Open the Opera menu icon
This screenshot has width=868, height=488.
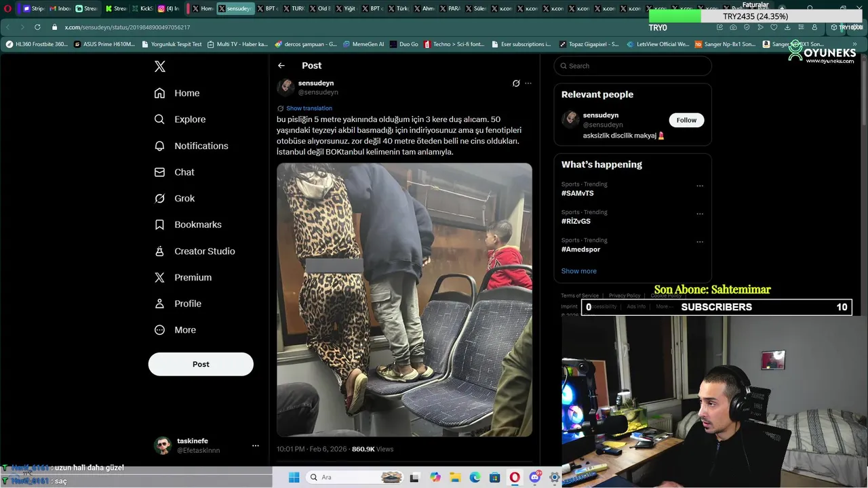tap(7, 9)
